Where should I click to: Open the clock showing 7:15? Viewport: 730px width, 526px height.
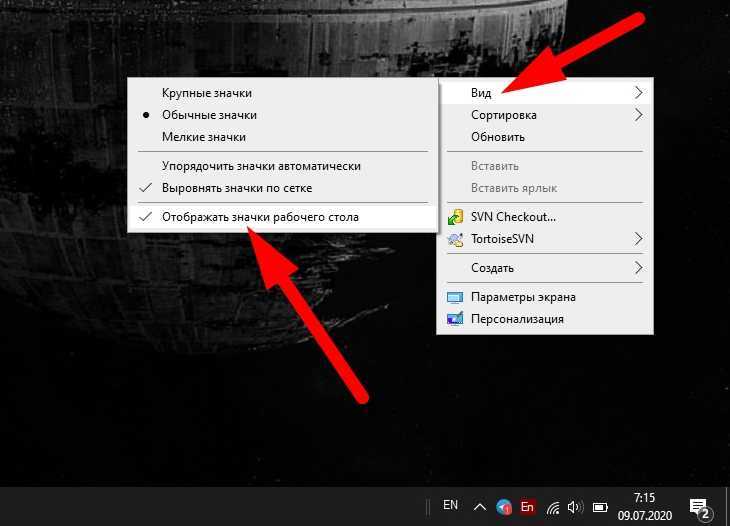[x=644, y=498]
